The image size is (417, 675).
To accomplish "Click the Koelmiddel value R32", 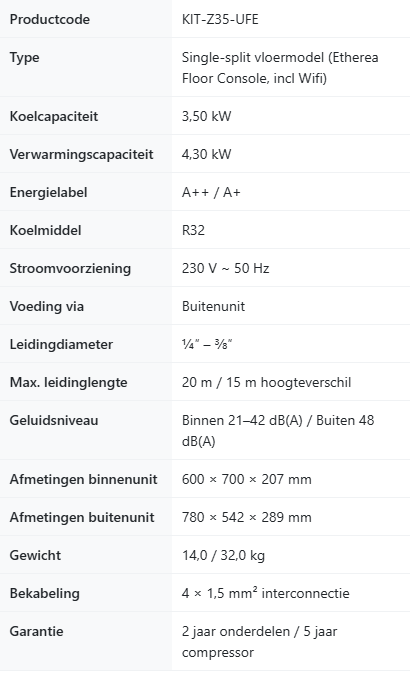I will 193,230.
